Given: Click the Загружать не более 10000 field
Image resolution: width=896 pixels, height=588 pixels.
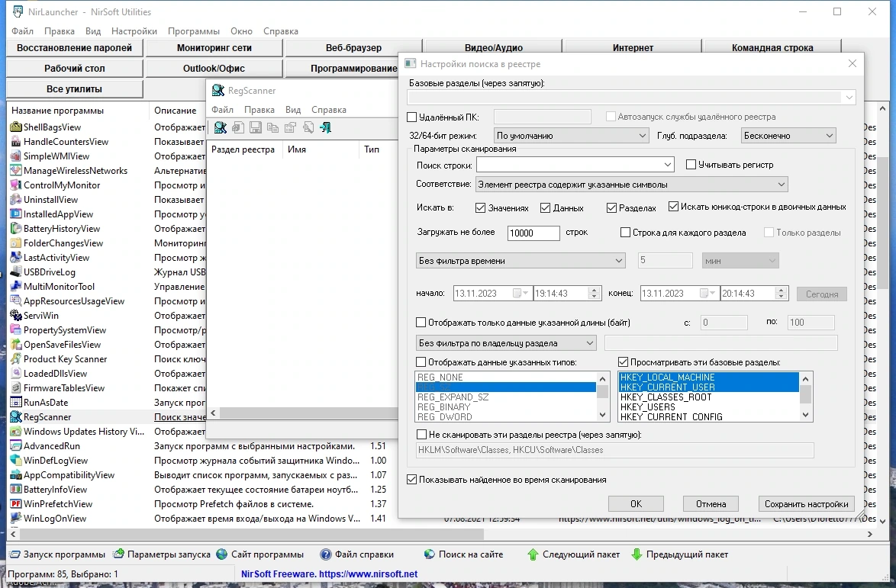Looking at the screenshot, I should 533,233.
